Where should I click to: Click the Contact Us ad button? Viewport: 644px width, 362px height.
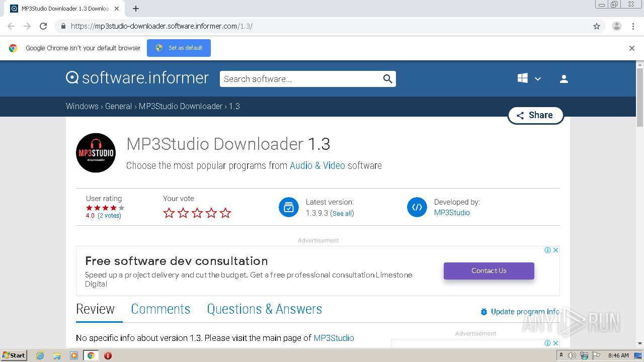pos(489,270)
